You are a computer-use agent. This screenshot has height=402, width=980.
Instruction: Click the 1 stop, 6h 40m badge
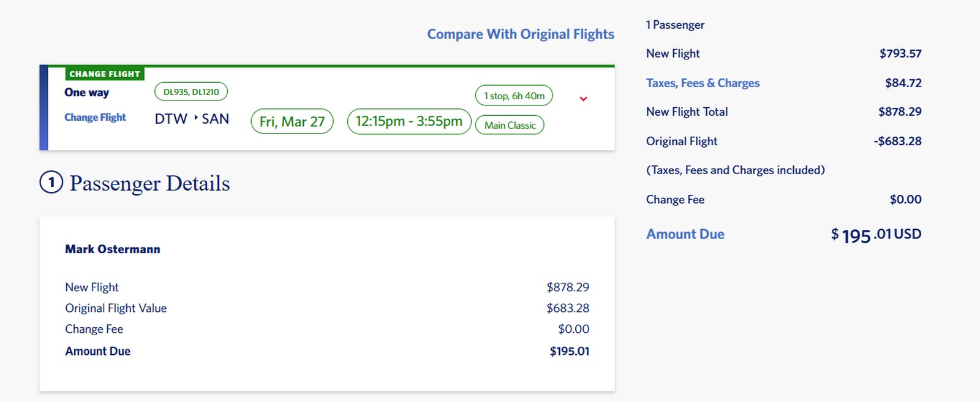[x=513, y=95]
